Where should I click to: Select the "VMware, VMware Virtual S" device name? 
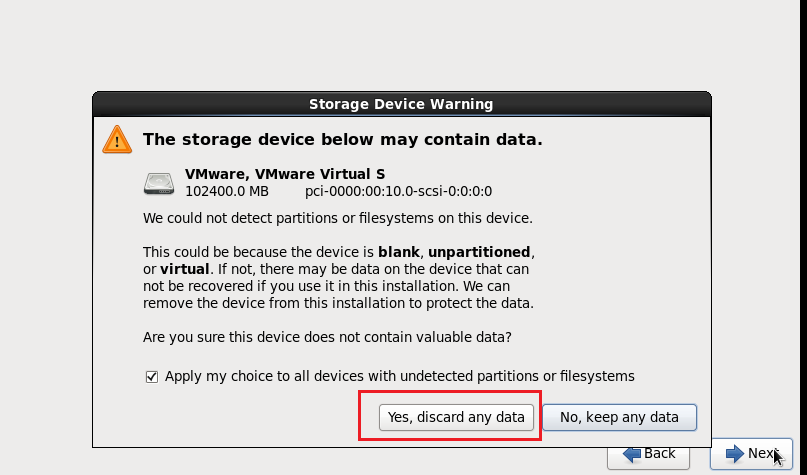tap(285, 174)
